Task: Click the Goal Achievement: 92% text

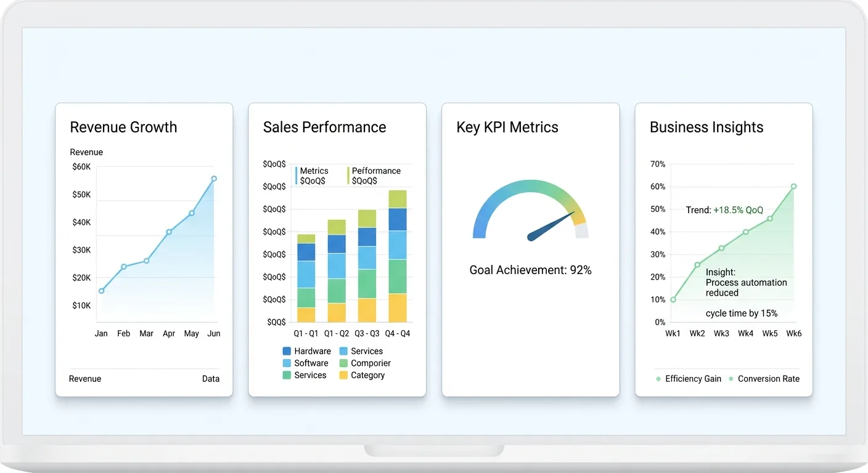Action: [x=531, y=270]
